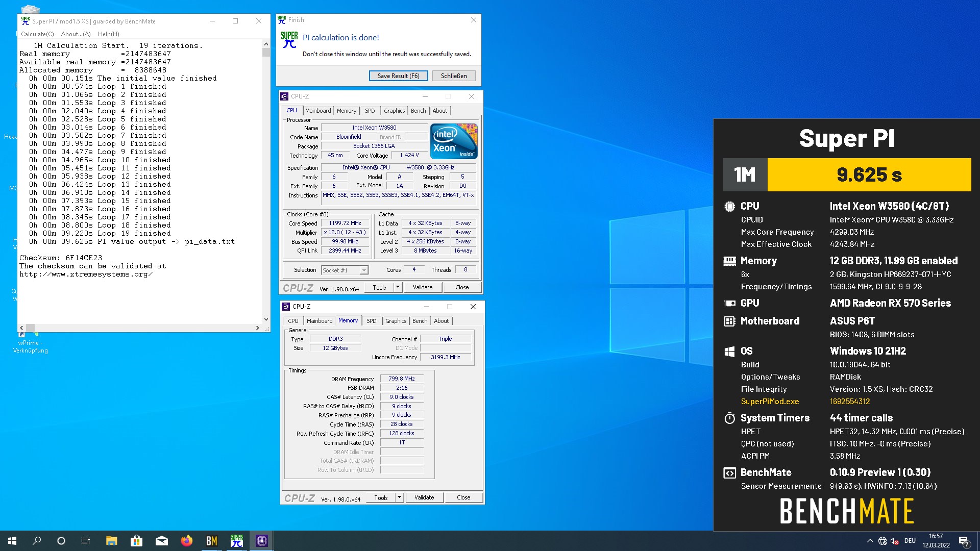The height and width of the screenshot is (551, 980).
Task: Switch to BenchMate taskbar icon
Action: pos(211,541)
